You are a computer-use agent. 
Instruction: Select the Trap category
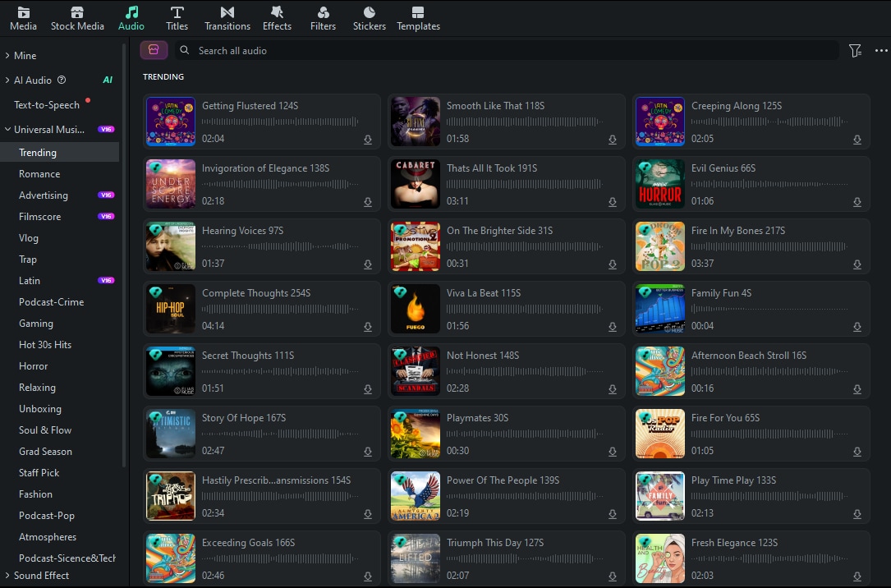pos(28,259)
